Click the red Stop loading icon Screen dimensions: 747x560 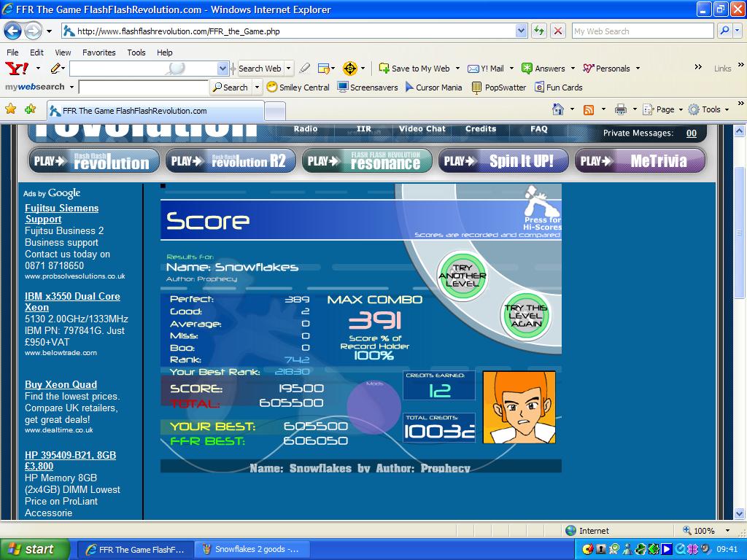[x=558, y=31]
